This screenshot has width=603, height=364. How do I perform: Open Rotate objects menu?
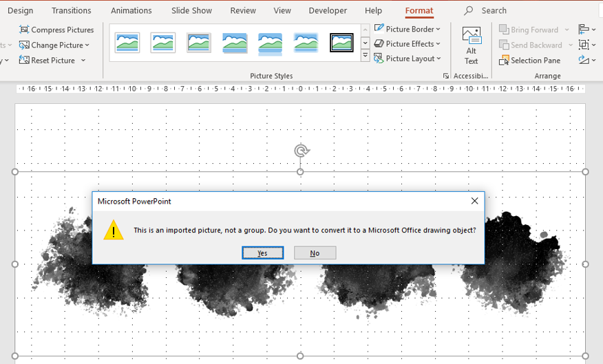(x=587, y=61)
